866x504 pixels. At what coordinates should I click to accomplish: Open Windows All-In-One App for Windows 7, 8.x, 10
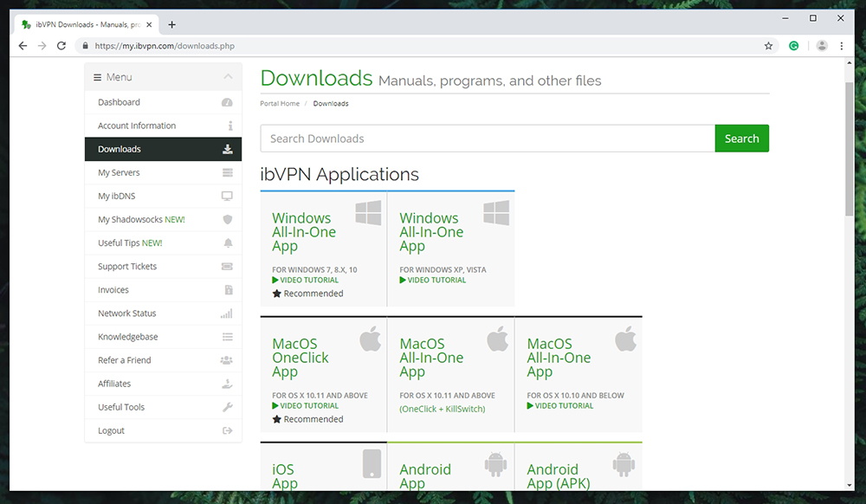(x=304, y=232)
